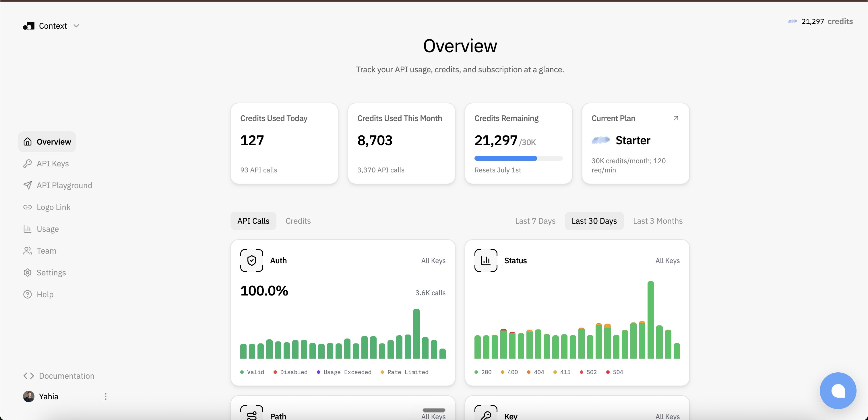Click the 'Resets July 1st' text
This screenshot has height=420, width=868.
click(498, 170)
